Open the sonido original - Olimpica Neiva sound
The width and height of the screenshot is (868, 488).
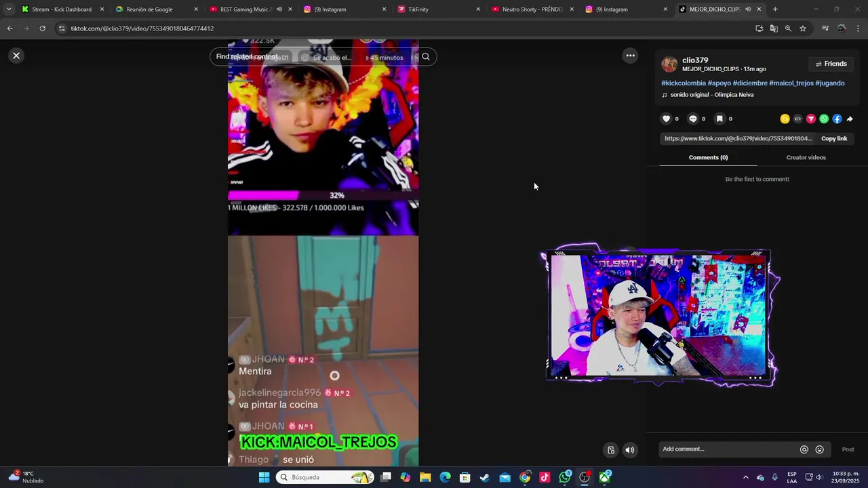[712, 95]
